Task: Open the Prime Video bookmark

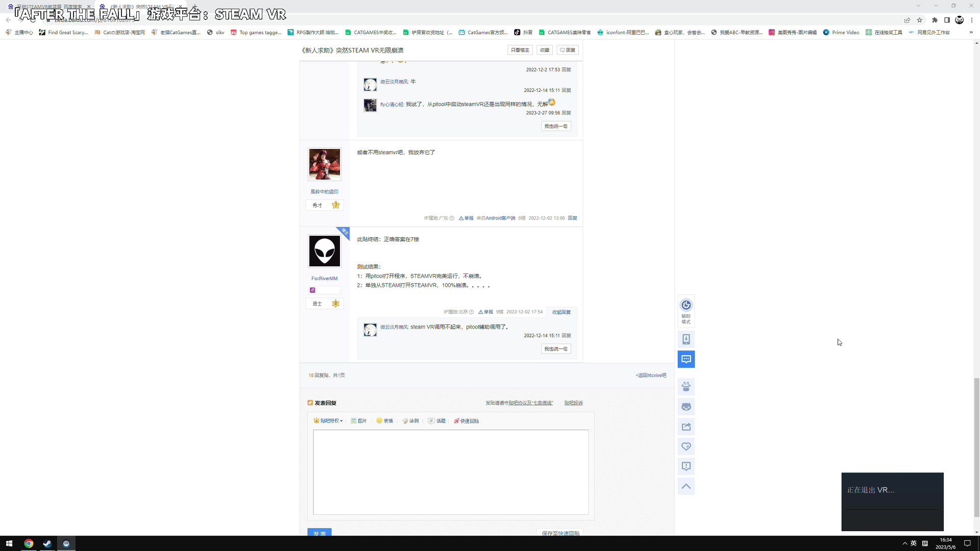Action: tap(841, 32)
